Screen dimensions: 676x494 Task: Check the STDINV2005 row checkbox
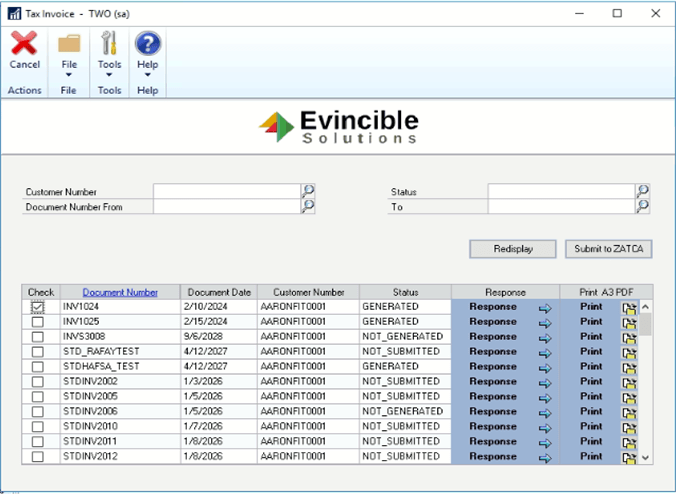(x=38, y=397)
